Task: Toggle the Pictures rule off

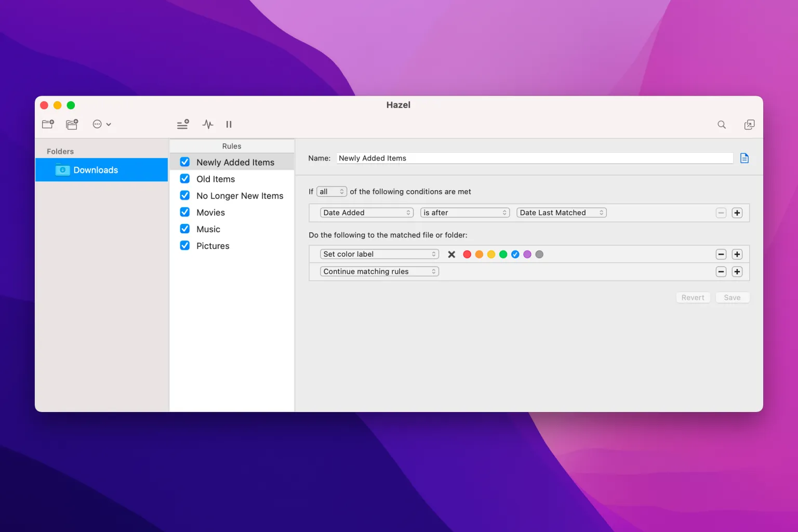Action: [184, 245]
